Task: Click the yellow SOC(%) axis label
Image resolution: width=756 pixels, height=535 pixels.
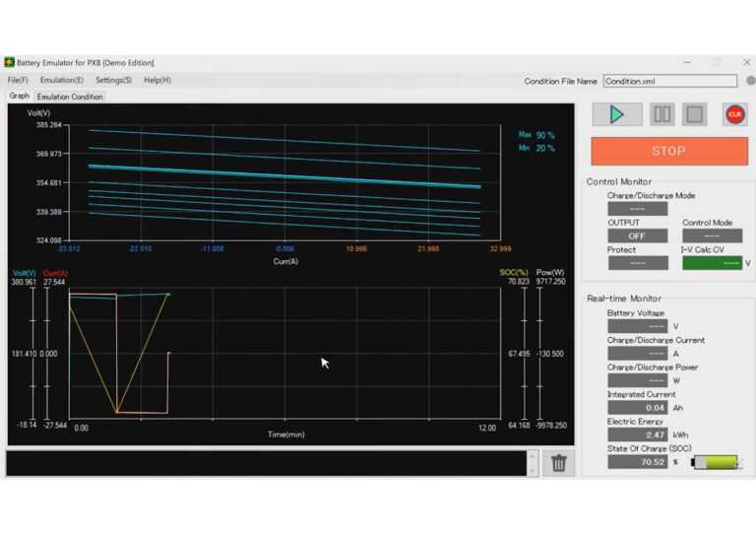Action: 514,273
